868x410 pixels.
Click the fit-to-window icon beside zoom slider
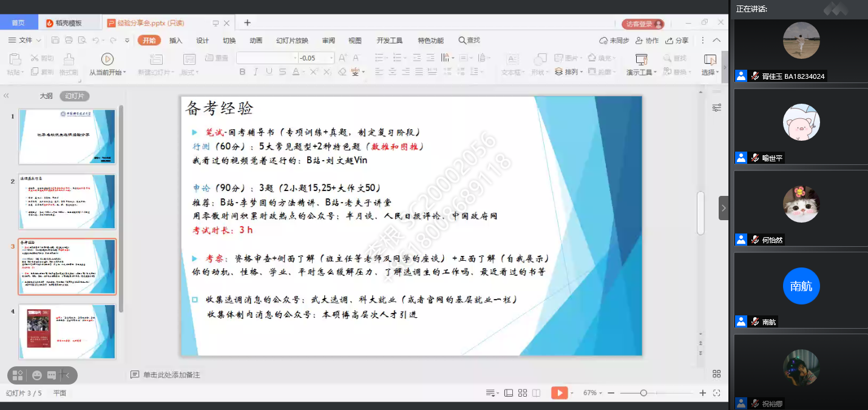point(717,393)
